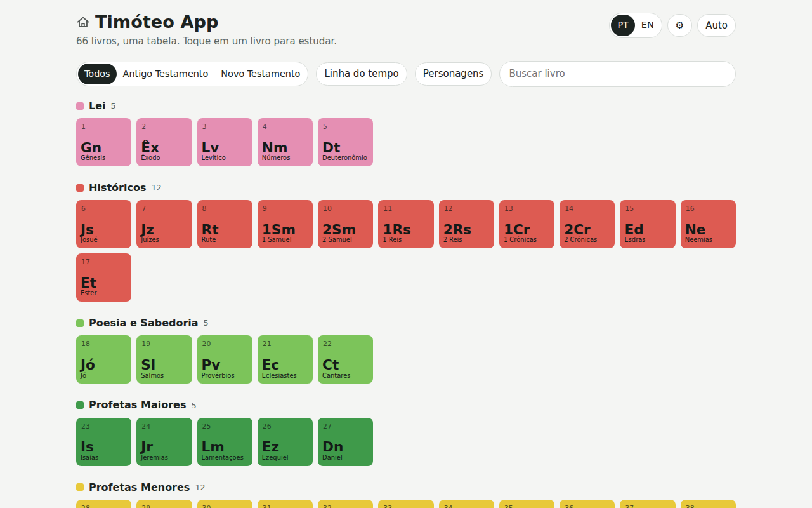Open the 2 Crônicas book tile
The width and height of the screenshot is (812, 508).
(587, 224)
